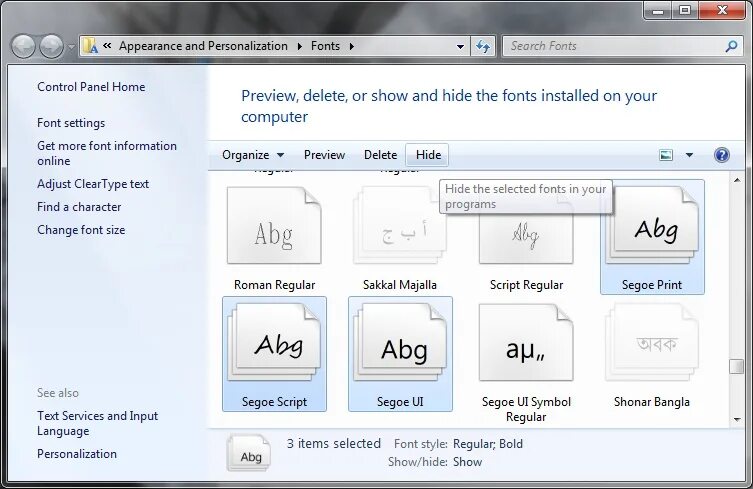
Task: Select the Segoe UI Symbol Regular icon
Action: (x=526, y=342)
